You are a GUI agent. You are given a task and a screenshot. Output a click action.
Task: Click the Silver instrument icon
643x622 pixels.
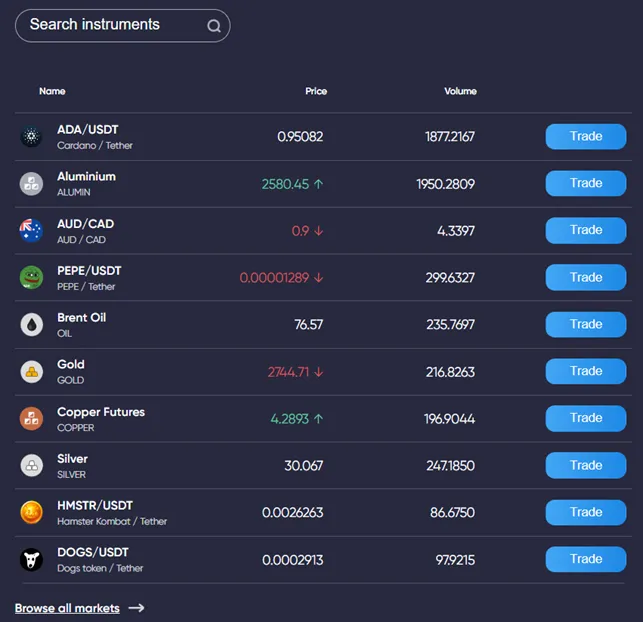32,466
